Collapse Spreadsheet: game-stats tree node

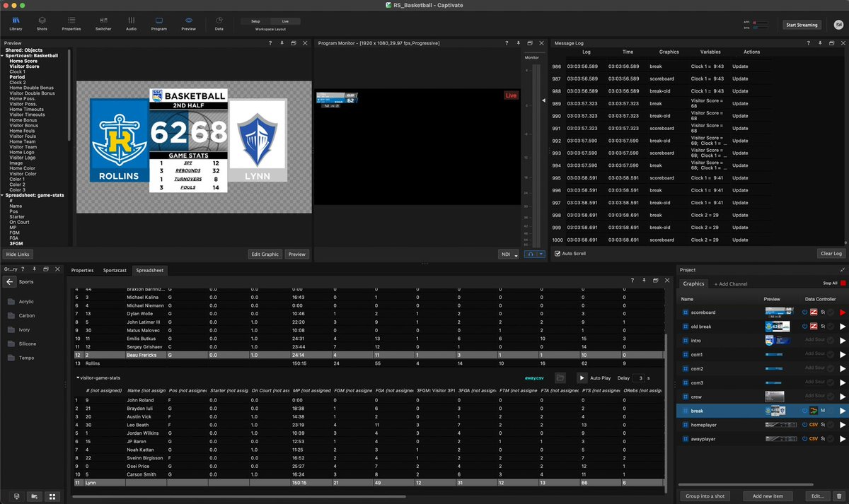click(x=2, y=194)
